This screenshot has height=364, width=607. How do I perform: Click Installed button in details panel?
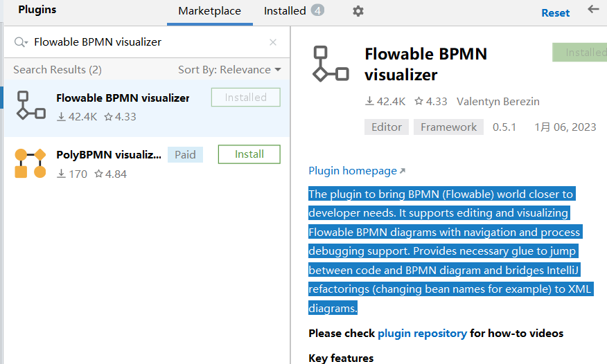[579, 52]
